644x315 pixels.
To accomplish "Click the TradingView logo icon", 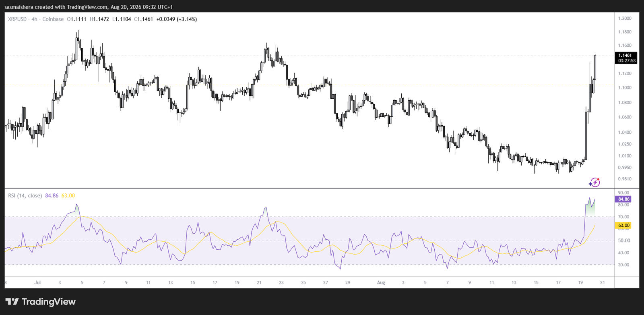I will pos(12,302).
